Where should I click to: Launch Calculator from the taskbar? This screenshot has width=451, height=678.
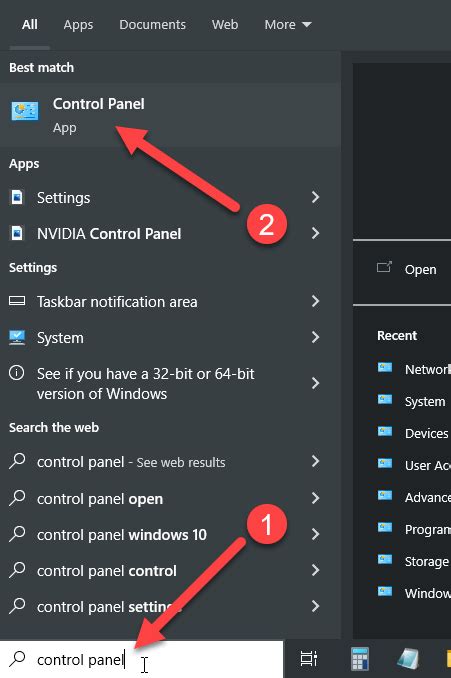pos(359,659)
